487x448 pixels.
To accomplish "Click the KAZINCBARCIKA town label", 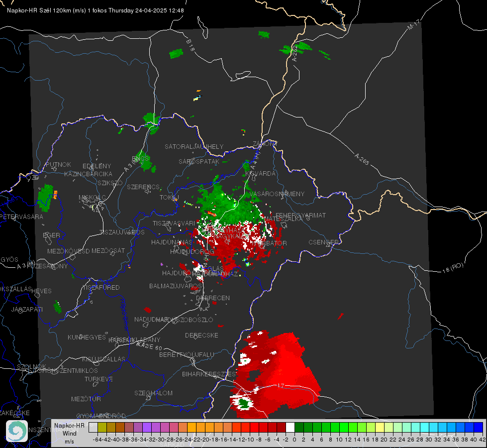I will tap(88, 174).
